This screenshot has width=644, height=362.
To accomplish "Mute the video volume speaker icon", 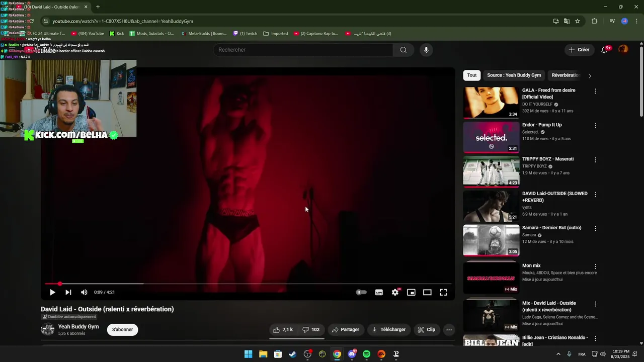I will 84,292.
